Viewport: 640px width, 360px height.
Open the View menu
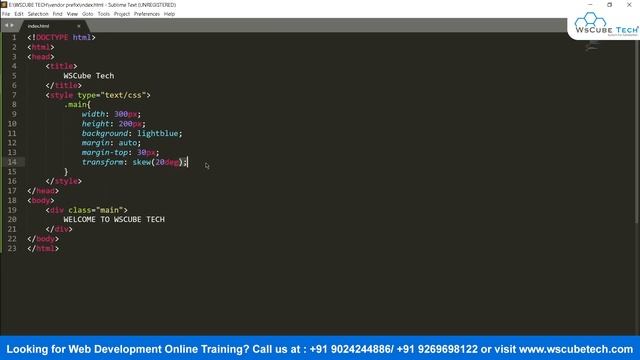[72, 14]
